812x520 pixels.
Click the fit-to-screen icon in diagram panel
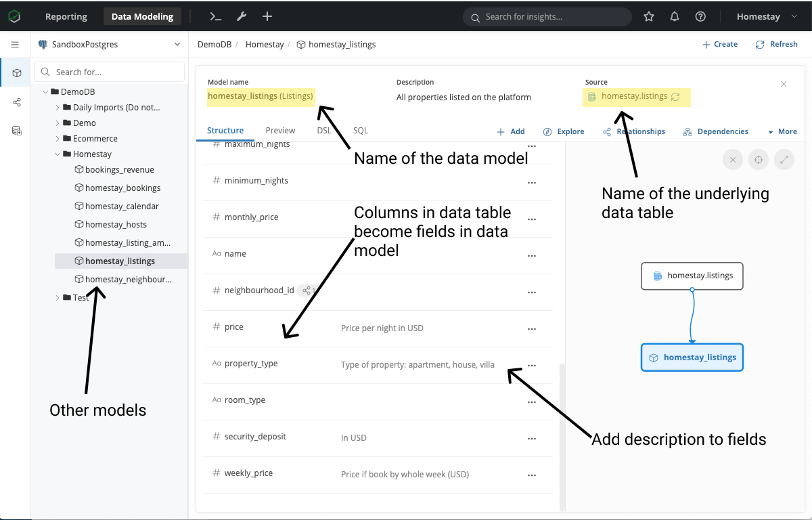tap(758, 160)
